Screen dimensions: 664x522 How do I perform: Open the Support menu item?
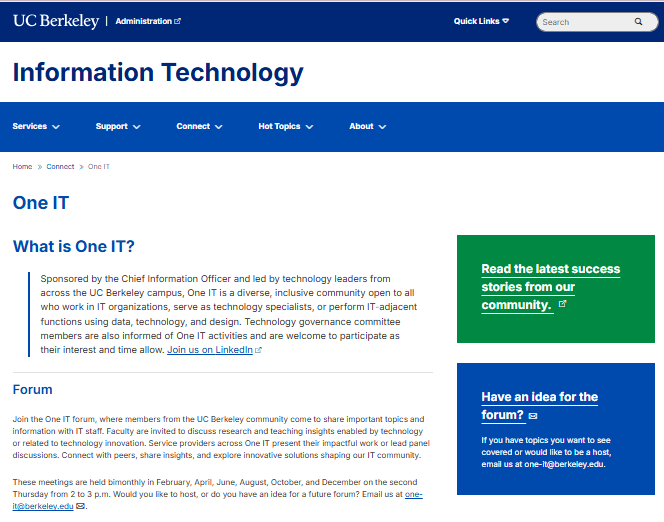tap(111, 126)
